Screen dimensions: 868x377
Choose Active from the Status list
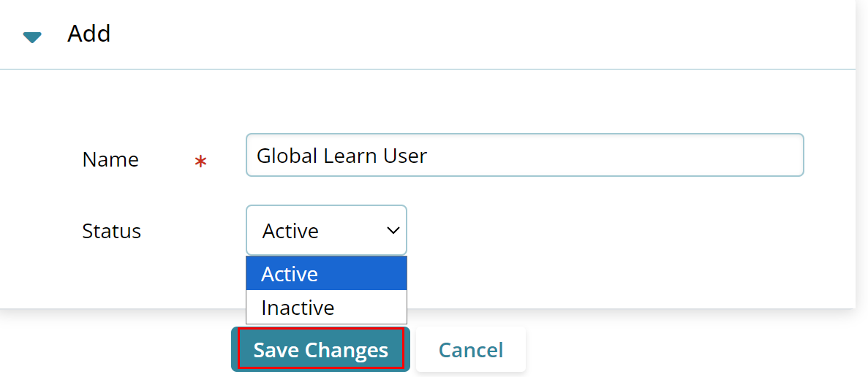(x=327, y=274)
